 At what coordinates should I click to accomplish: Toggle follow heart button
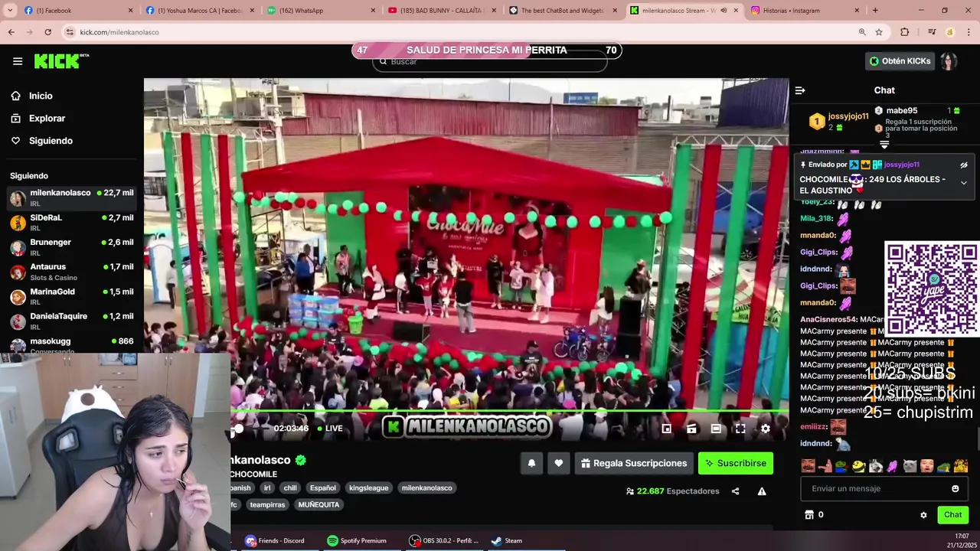[559, 463]
